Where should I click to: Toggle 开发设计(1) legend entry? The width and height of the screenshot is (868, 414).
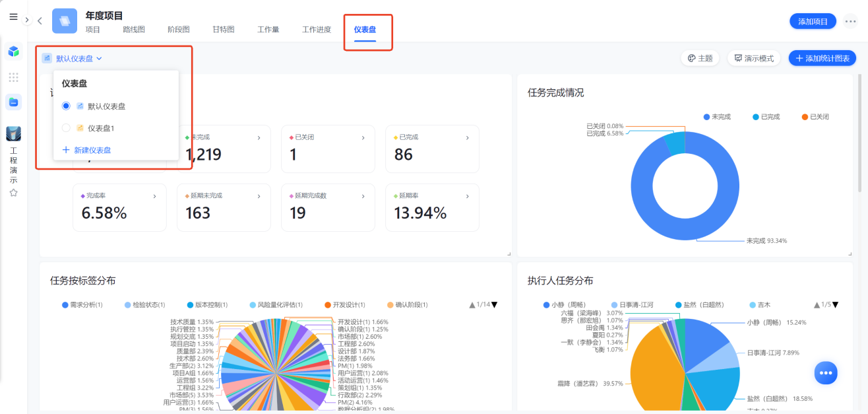[344, 305]
